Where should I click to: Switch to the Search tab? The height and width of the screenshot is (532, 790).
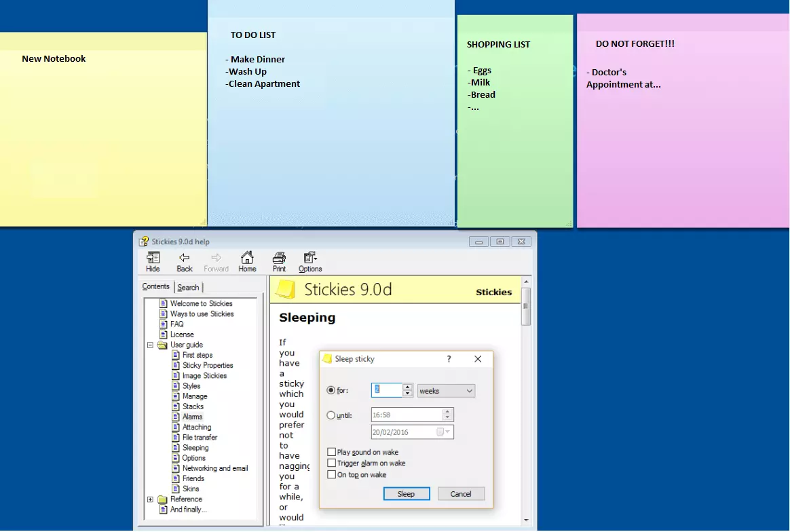point(189,287)
